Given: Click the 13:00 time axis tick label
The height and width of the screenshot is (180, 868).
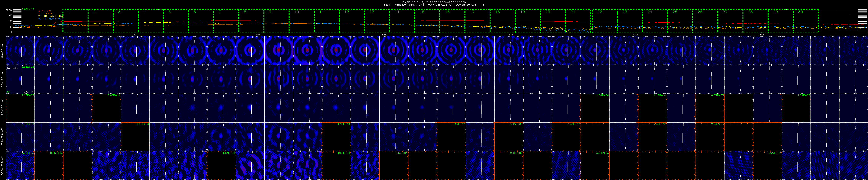Looking at the screenshot, I should click(x=636, y=35).
